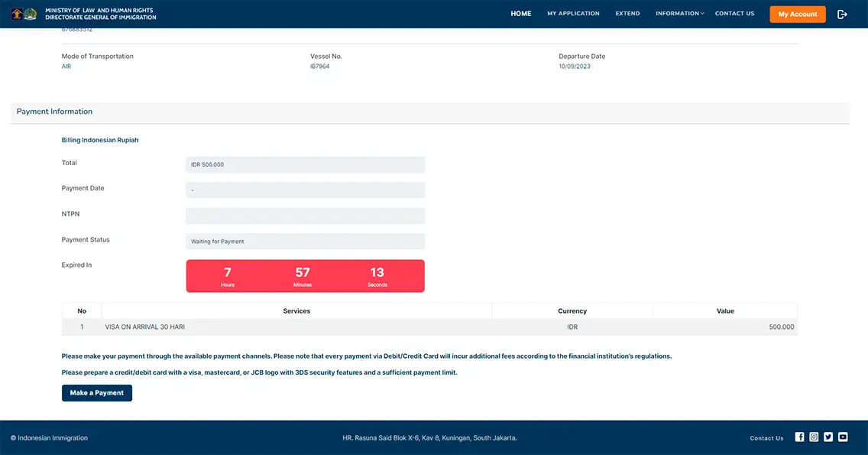Image resolution: width=868 pixels, height=455 pixels.
Task: Open My Application in the navigation bar
Action: (573, 14)
